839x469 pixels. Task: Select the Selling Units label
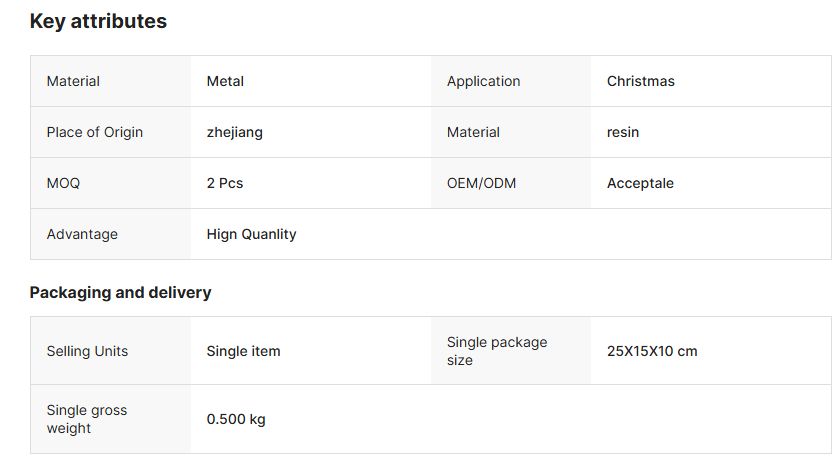point(87,351)
